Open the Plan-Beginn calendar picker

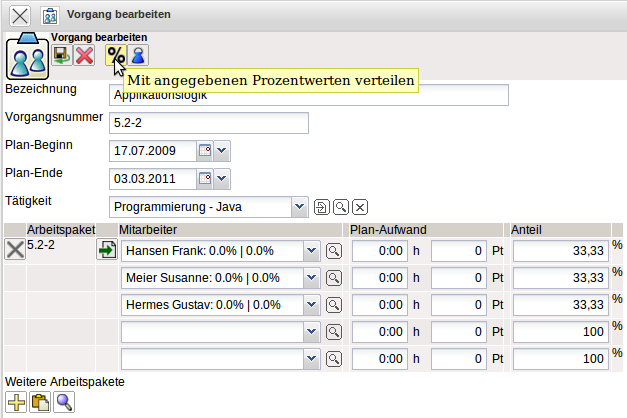pyautogui.click(x=204, y=151)
